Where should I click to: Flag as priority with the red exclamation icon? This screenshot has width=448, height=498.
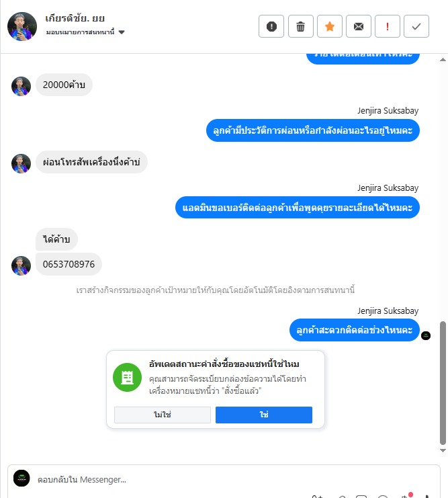pyautogui.click(x=388, y=26)
